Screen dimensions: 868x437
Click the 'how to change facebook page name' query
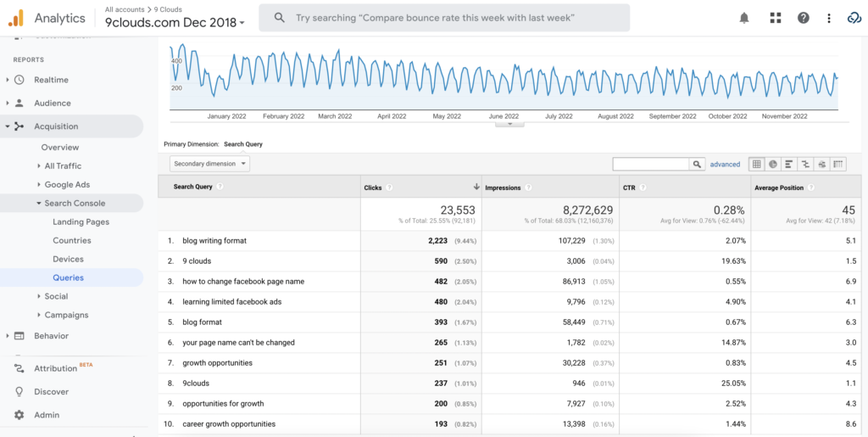[x=243, y=282]
